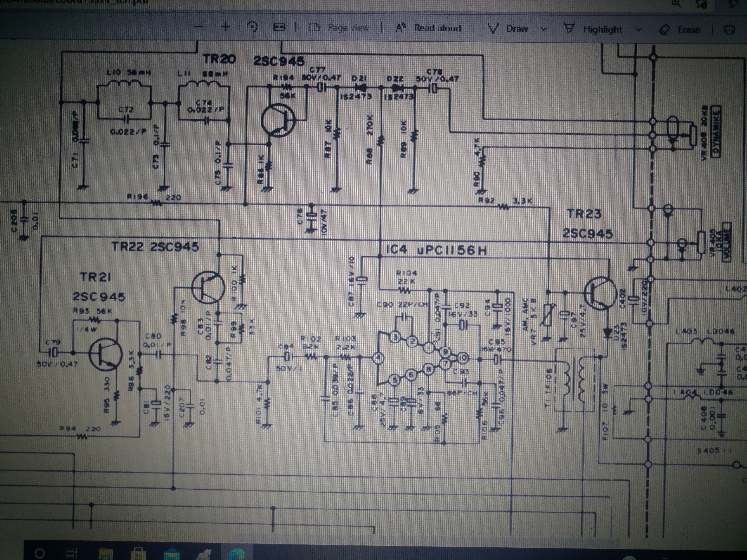Click the Print icon

(x=729, y=30)
